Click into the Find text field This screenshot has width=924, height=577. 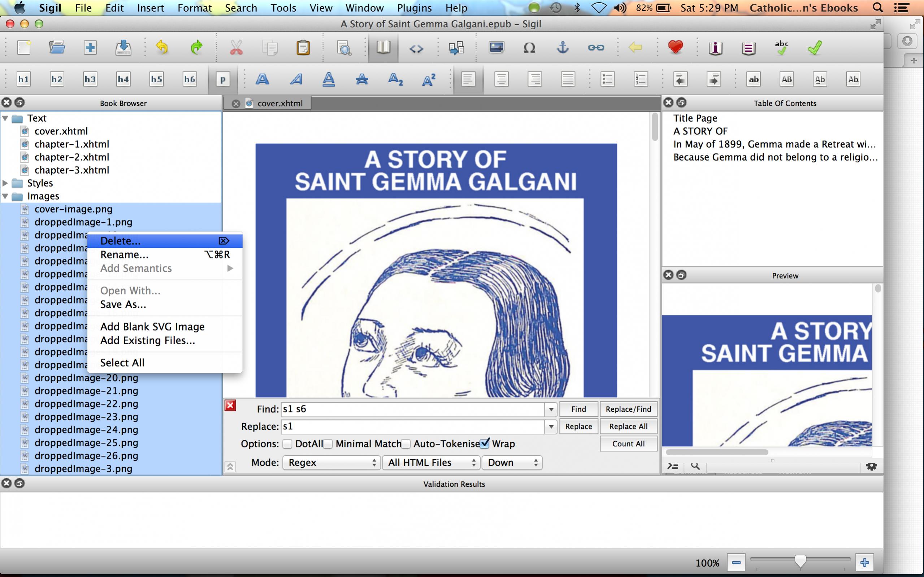413,410
